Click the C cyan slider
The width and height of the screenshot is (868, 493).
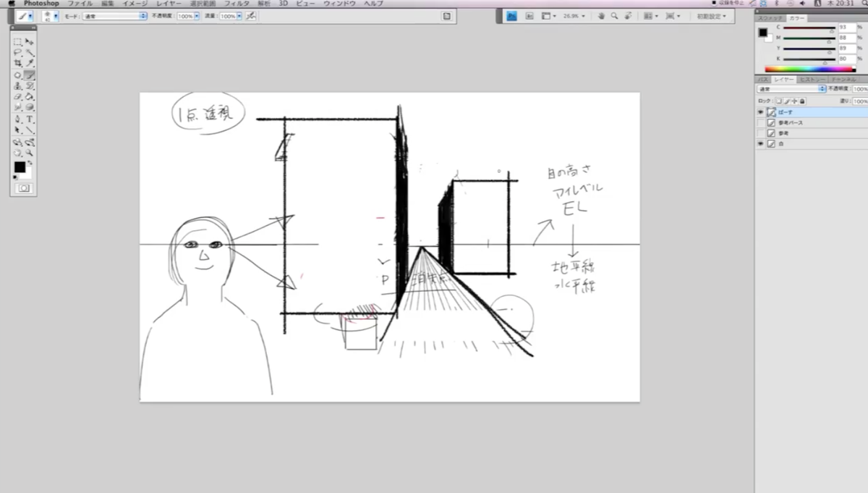[x=809, y=28]
